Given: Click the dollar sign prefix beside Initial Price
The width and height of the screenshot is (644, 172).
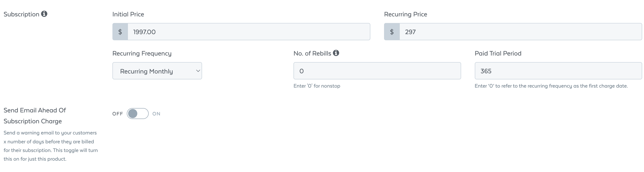Looking at the screenshot, I should (x=120, y=32).
